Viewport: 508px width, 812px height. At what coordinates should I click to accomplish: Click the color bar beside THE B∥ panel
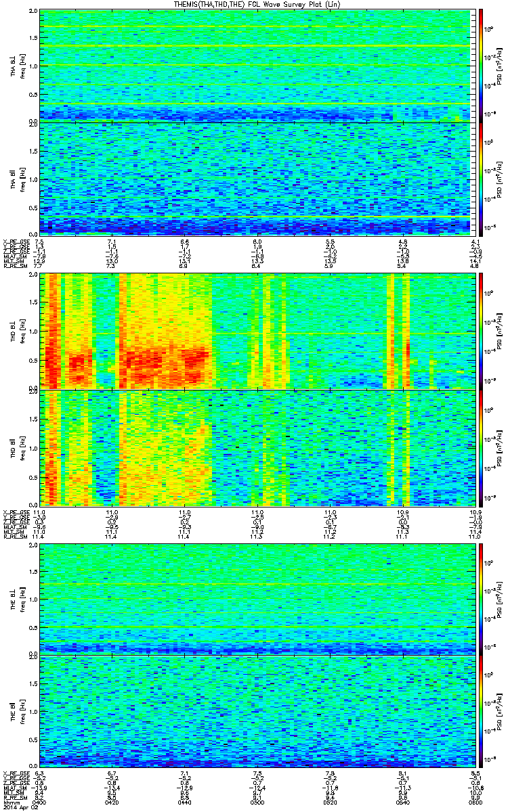[481, 712]
